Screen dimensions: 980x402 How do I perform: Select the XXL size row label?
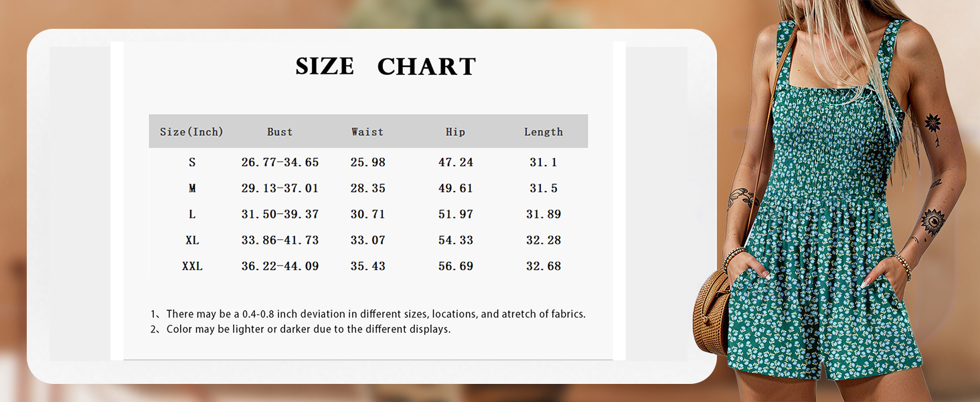[192, 266]
